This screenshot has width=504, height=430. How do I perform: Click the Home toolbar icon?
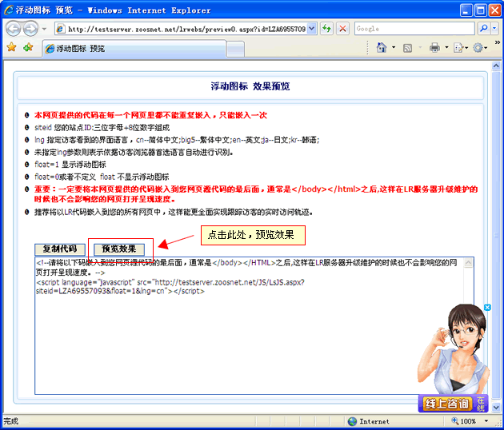382,48
